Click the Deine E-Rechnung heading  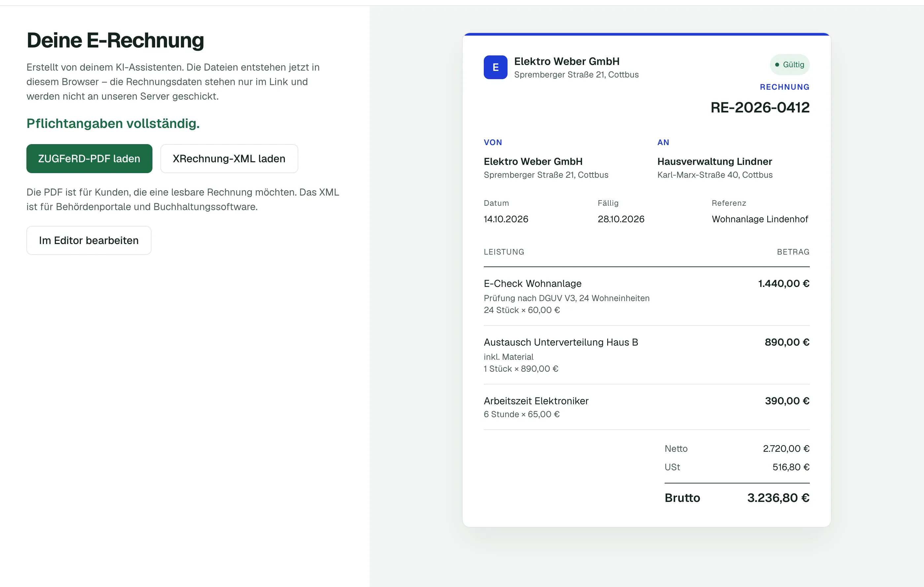pyautogui.click(x=115, y=40)
